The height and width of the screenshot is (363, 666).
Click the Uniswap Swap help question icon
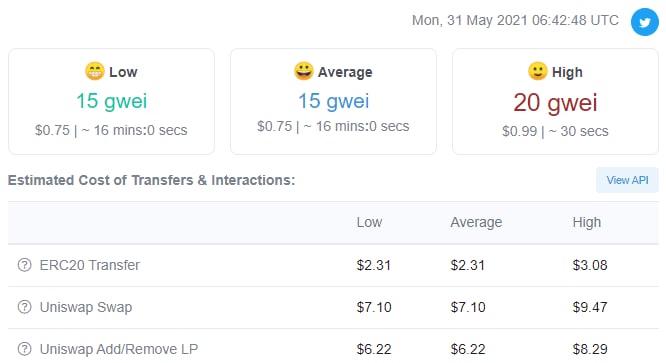pos(25,307)
